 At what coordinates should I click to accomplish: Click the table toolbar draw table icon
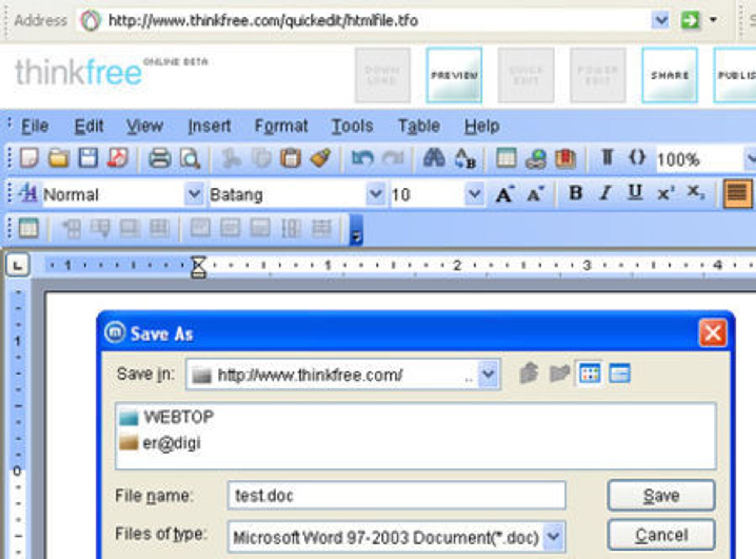click(29, 228)
